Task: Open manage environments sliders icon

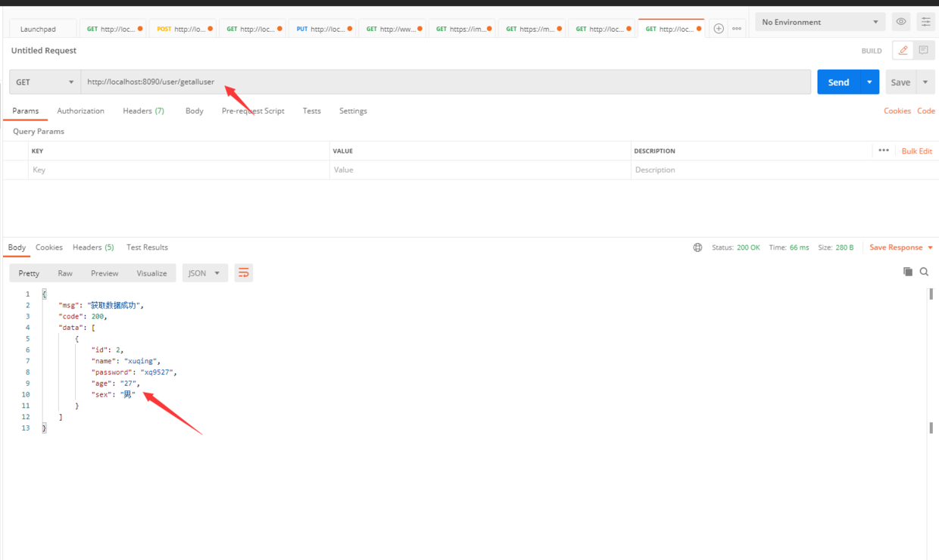Action: (x=925, y=22)
